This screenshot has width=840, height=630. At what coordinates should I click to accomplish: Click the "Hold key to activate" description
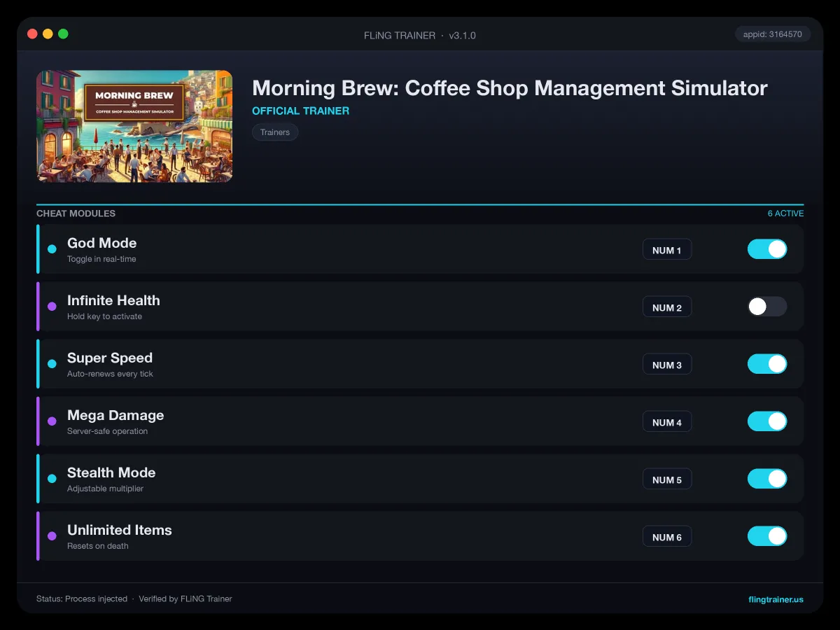(x=104, y=316)
